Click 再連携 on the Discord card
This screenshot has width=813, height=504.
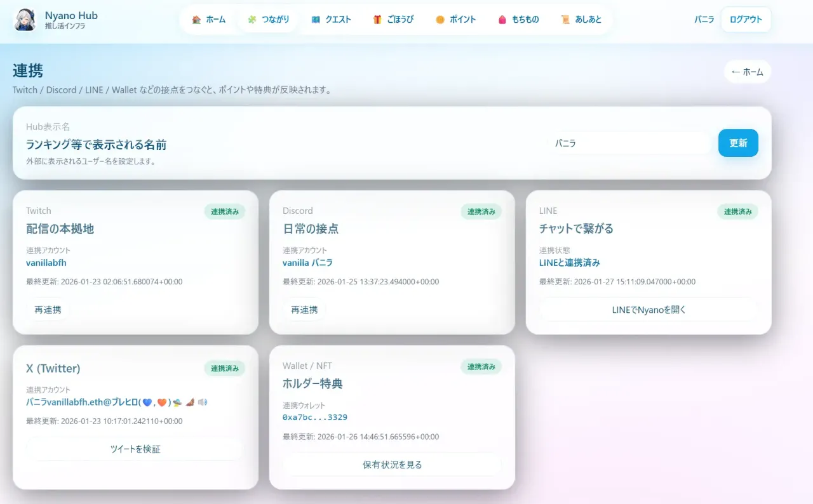304,310
